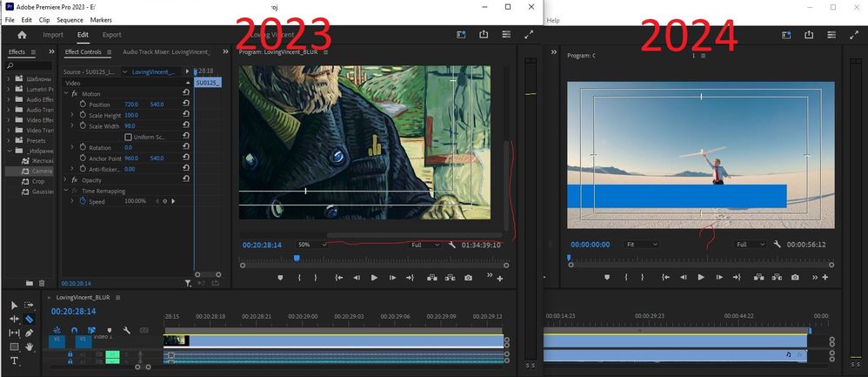Select the Pen tool
This screenshot has width=868, height=377.
point(29,333)
